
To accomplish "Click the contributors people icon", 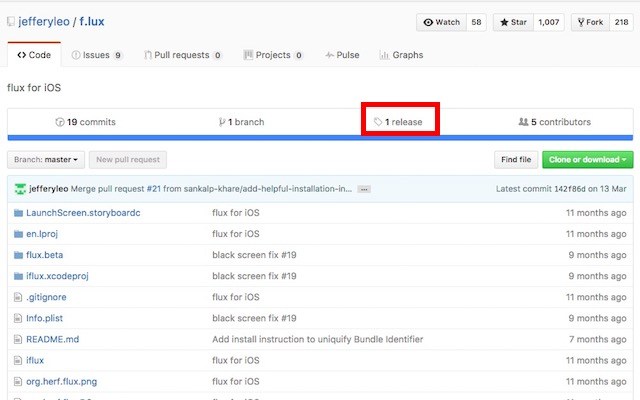I will (523, 122).
